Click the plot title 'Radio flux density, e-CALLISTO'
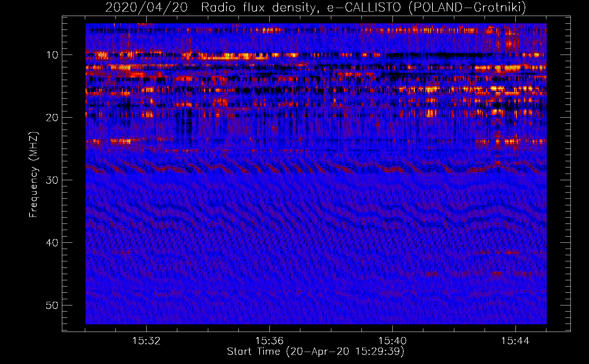This screenshot has height=364, width=589. [301, 7]
